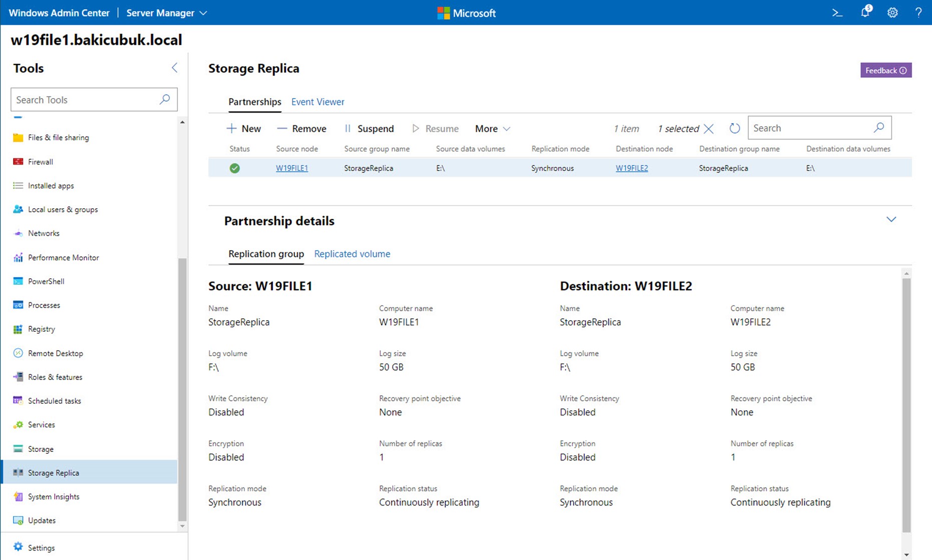
Task: Collapse the Tools sidebar with the chevron
Action: tap(174, 68)
